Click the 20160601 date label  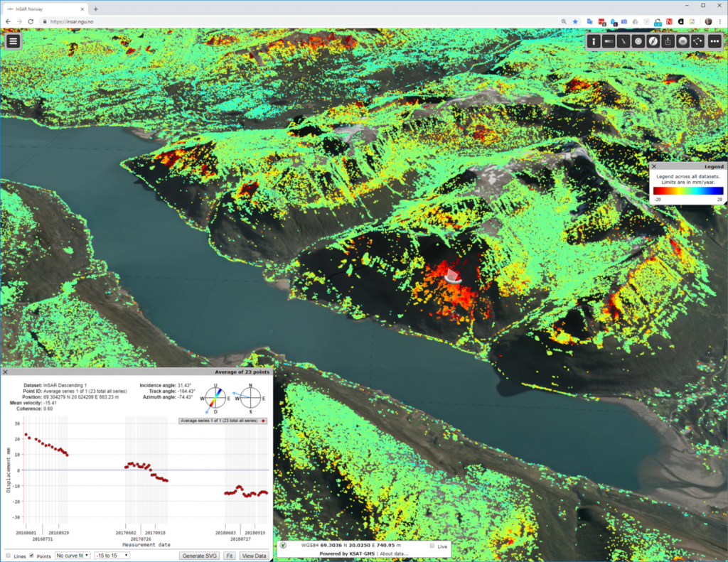pyautogui.click(x=26, y=533)
